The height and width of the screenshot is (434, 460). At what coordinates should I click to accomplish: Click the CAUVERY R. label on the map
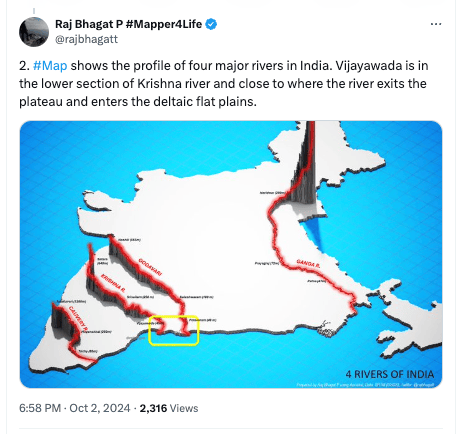pyautogui.click(x=78, y=319)
